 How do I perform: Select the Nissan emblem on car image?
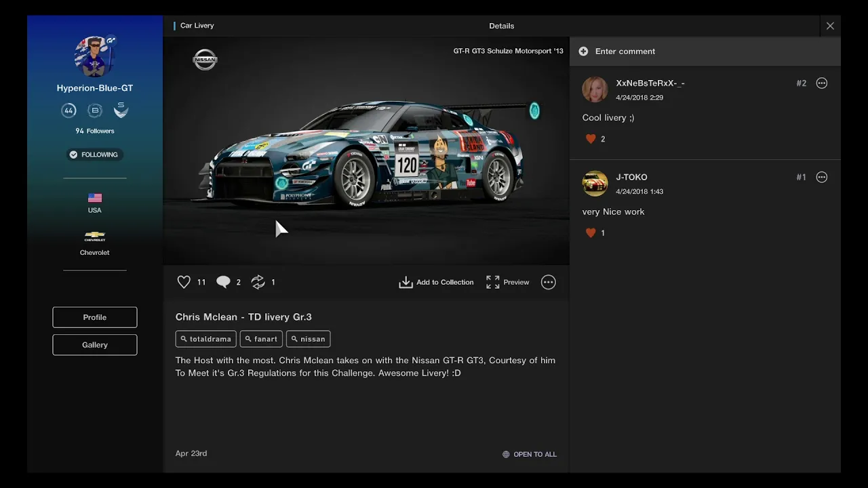pos(205,60)
